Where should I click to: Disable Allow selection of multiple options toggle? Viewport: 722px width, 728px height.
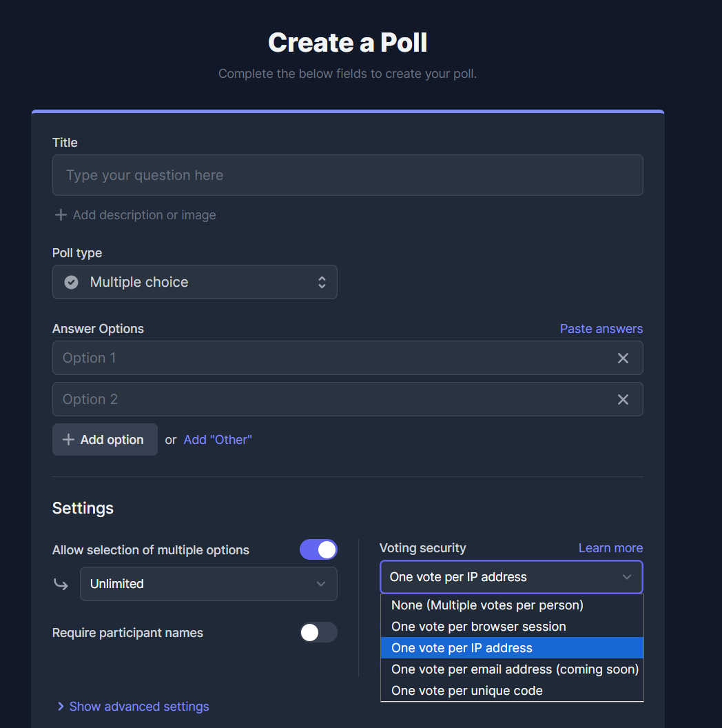pyautogui.click(x=318, y=549)
